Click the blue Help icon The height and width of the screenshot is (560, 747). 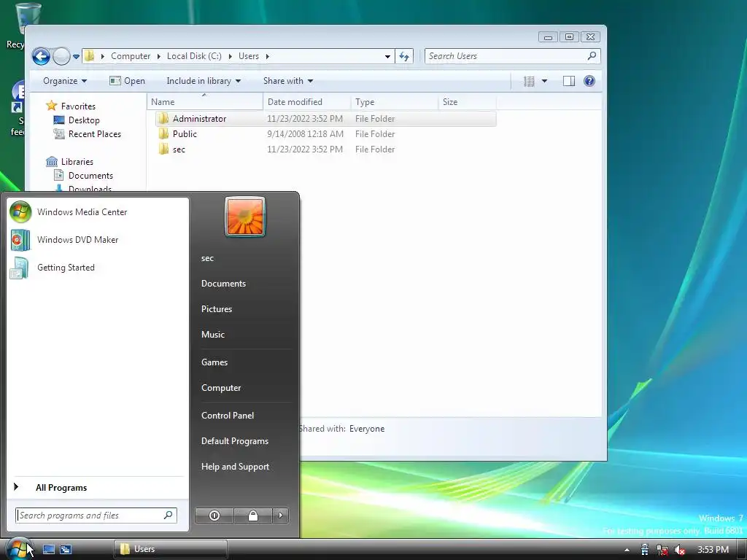589,81
